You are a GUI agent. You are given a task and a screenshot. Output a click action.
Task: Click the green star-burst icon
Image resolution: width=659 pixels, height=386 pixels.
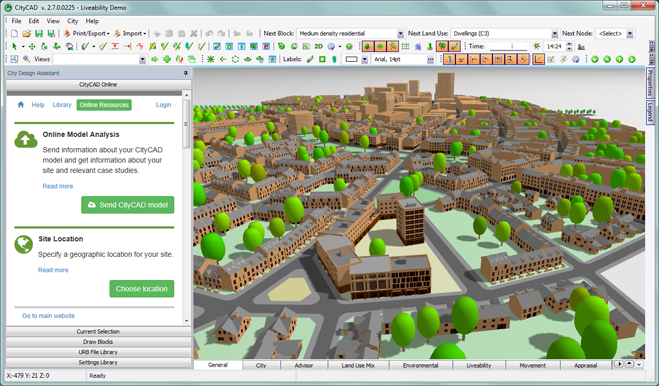point(211,59)
